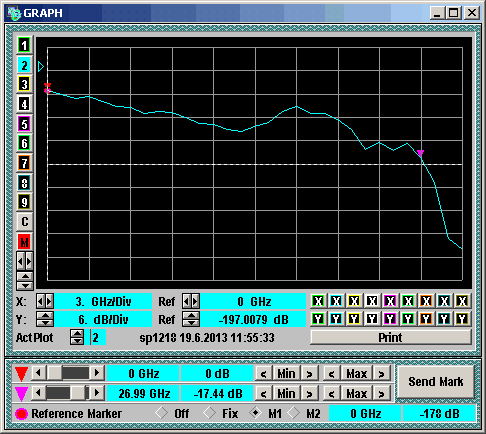486x434 pixels.
Task: Click red marker slider track
Action: pyautogui.click(x=68, y=373)
